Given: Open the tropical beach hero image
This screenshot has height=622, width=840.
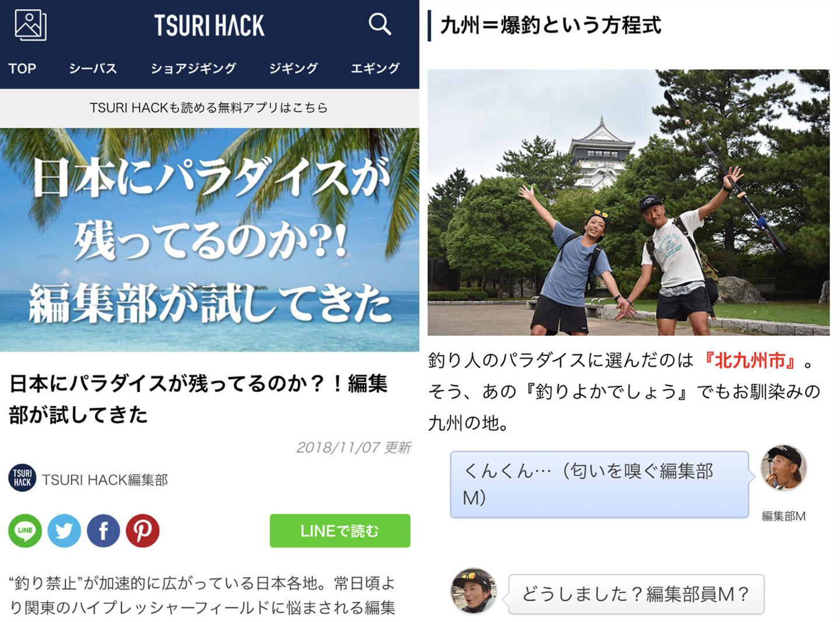Looking at the screenshot, I should coord(209,240).
